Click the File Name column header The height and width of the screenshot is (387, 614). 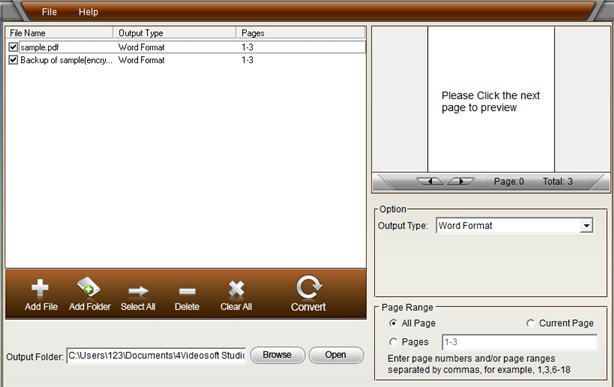(60, 33)
